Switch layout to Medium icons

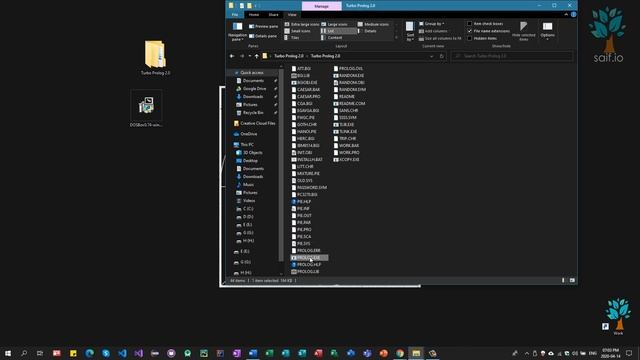click(373, 24)
